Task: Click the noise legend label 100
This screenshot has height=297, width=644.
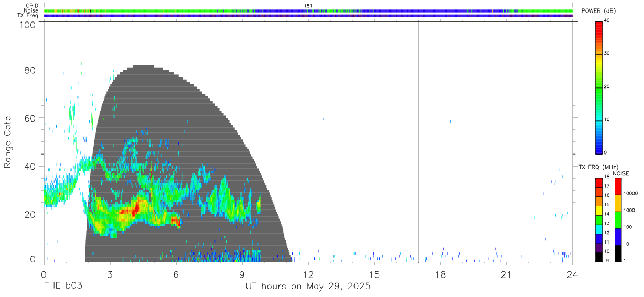Action: [x=628, y=227]
